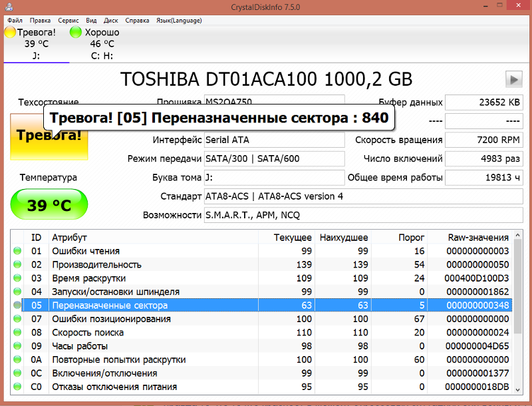Screen dimensions: 532x406
Task: Click the ID column header
Action: 37,238
